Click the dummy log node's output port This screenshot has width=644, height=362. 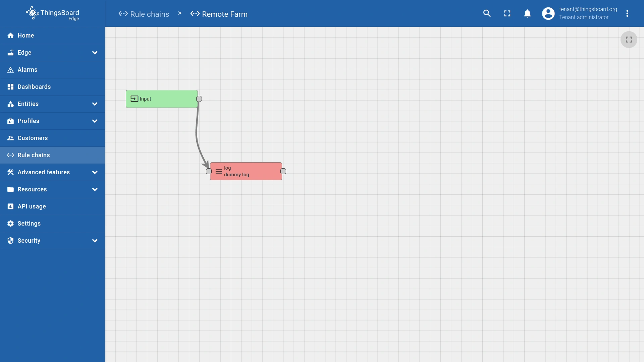pyautogui.click(x=283, y=171)
